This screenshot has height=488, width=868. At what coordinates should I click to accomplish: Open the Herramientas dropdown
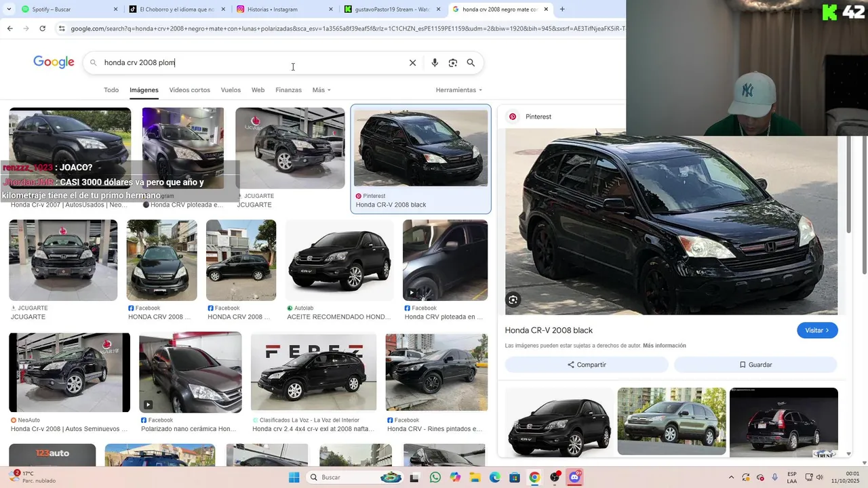[x=459, y=89]
